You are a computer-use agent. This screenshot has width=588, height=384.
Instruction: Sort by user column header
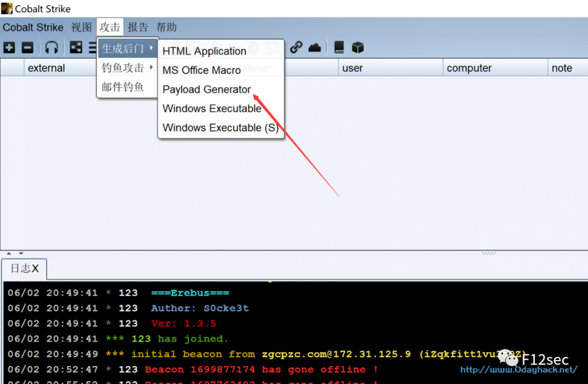point(390,68)
